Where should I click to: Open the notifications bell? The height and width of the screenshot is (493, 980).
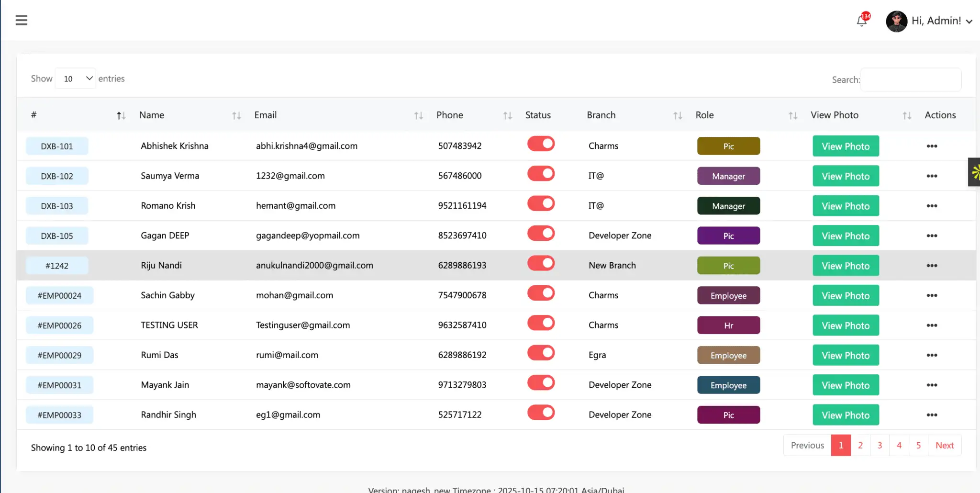(861, 21)
